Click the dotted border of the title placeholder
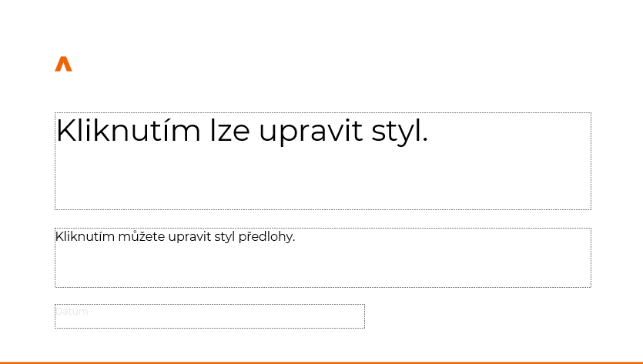The height and width of the screenshot is (364, 643). [x=323, y=112]
